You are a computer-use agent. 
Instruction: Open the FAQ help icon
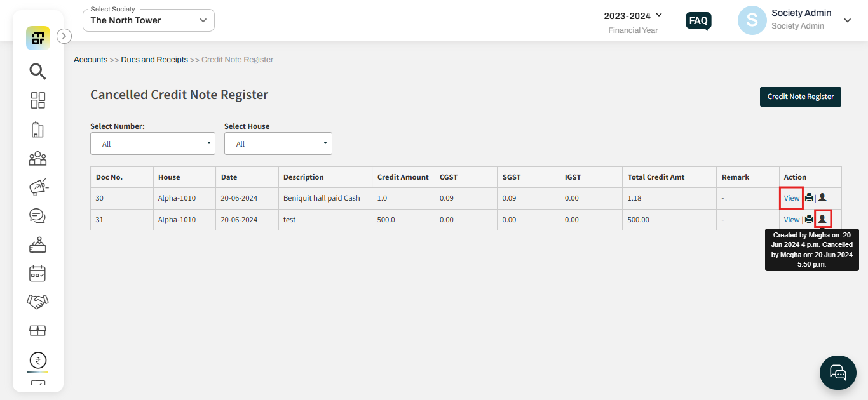(698, 21)
